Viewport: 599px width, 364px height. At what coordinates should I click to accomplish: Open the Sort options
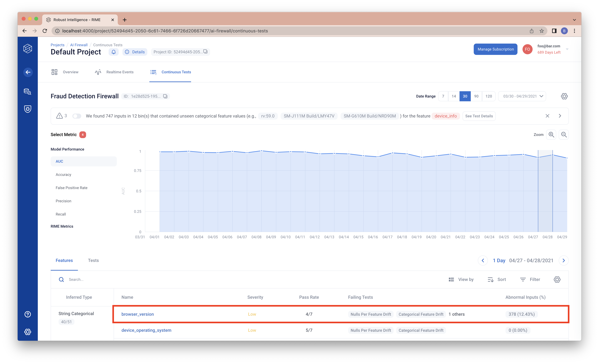coord(497,280)
